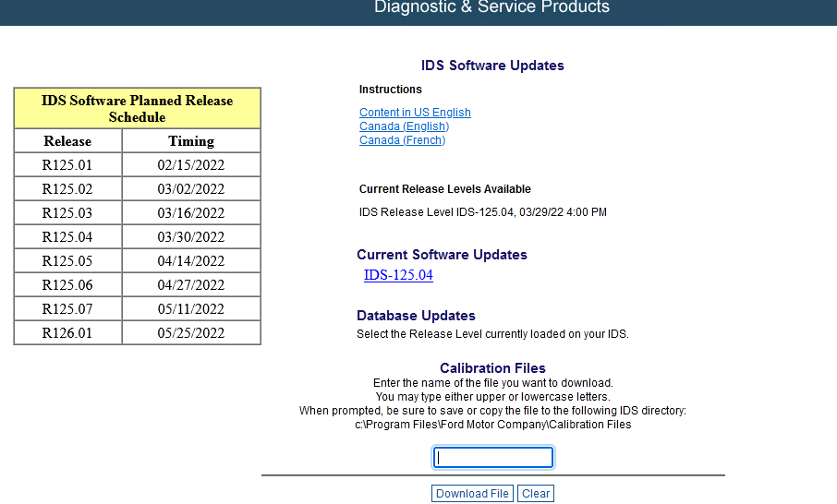837x504 pixels.
Task: Click the Timing column header
Action: pos(191,141)
